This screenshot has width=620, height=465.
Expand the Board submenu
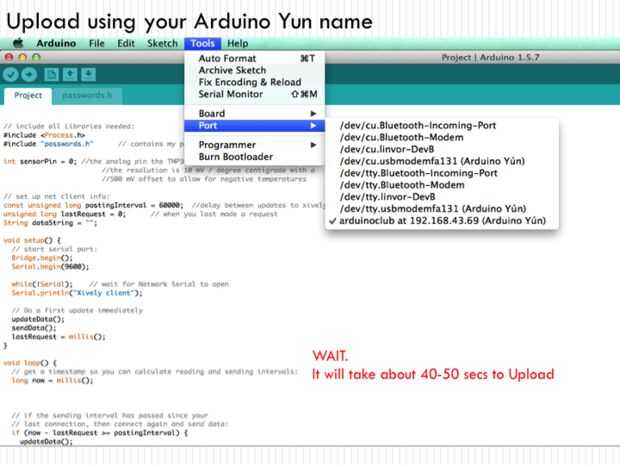254,113
